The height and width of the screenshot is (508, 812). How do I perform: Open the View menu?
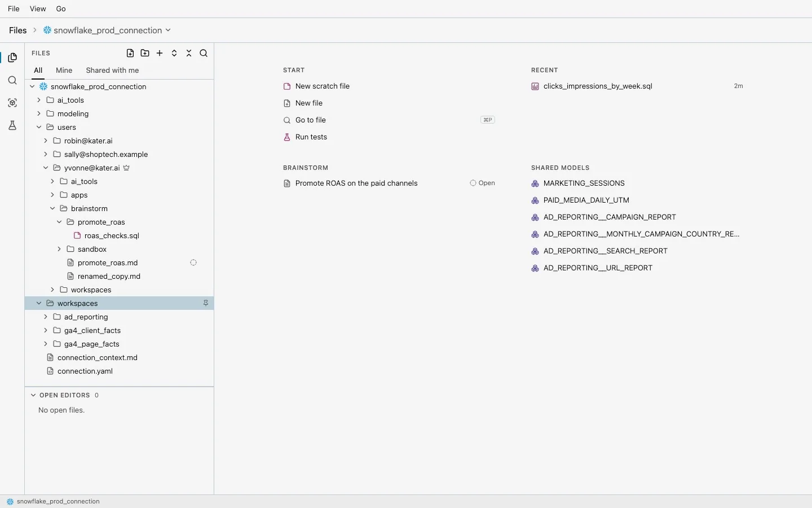pos(38,9)
